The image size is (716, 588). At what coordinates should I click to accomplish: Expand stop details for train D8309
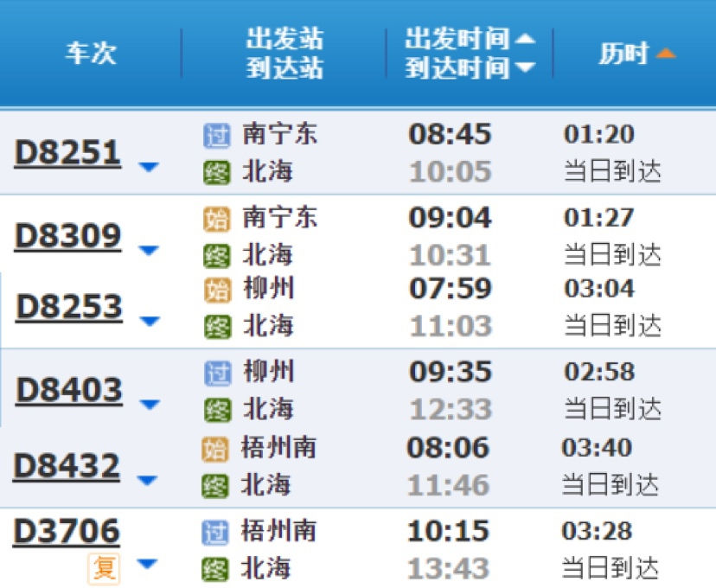[149, 251]
